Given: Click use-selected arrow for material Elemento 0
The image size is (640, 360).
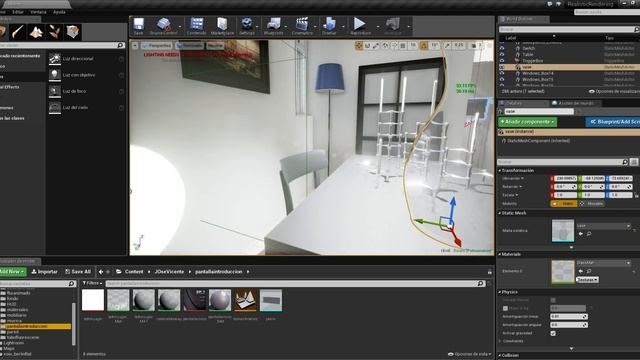Looking at the screenshot, I should click(580, 271).
